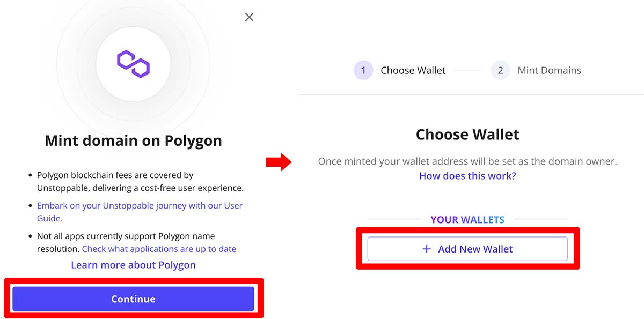Click the red arrow between the panels
644x319 pixels.
(279, 161)
